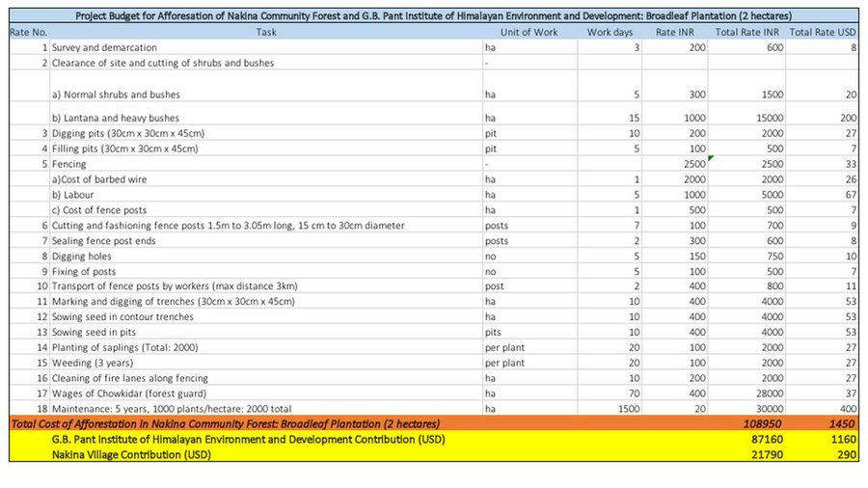
Task: Click Rate INR 20 in Maintenance row
Action: coord(700,409)
